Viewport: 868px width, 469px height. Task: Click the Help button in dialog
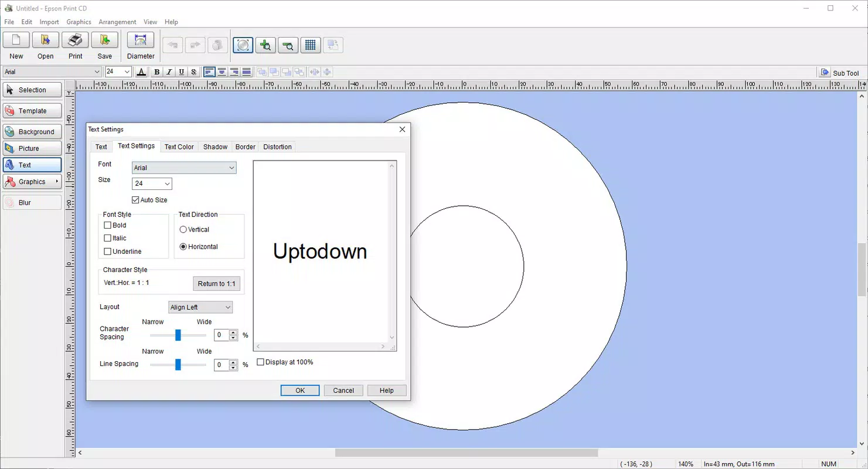point(387,390)
